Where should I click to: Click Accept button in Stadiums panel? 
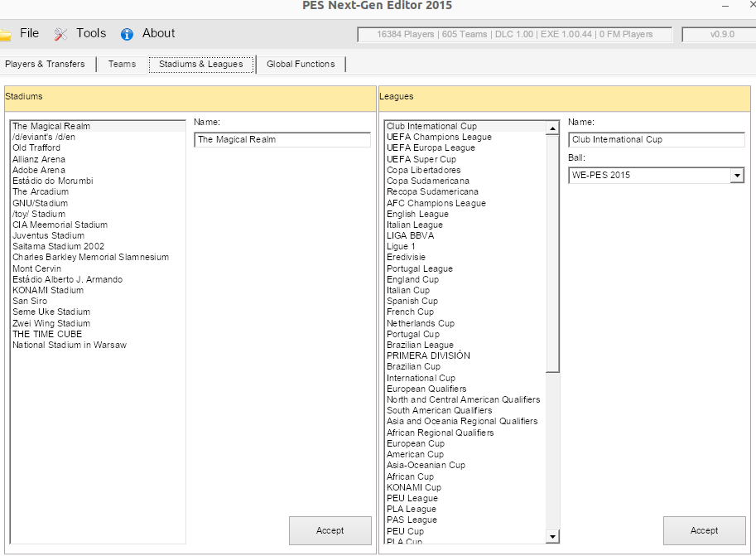(x=330, y=530)
